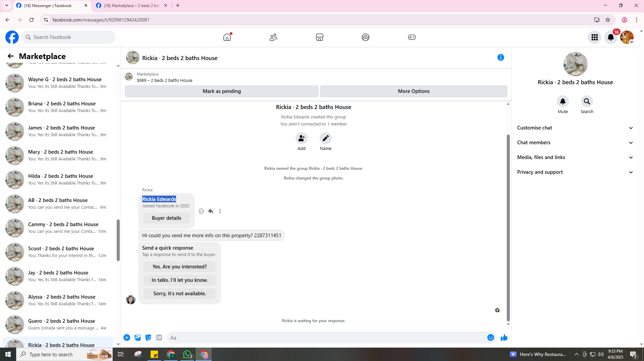Viewport: 644px width, 361px height.
Task: Search in conversation using magnifier icon
Action: pos(587,101)
